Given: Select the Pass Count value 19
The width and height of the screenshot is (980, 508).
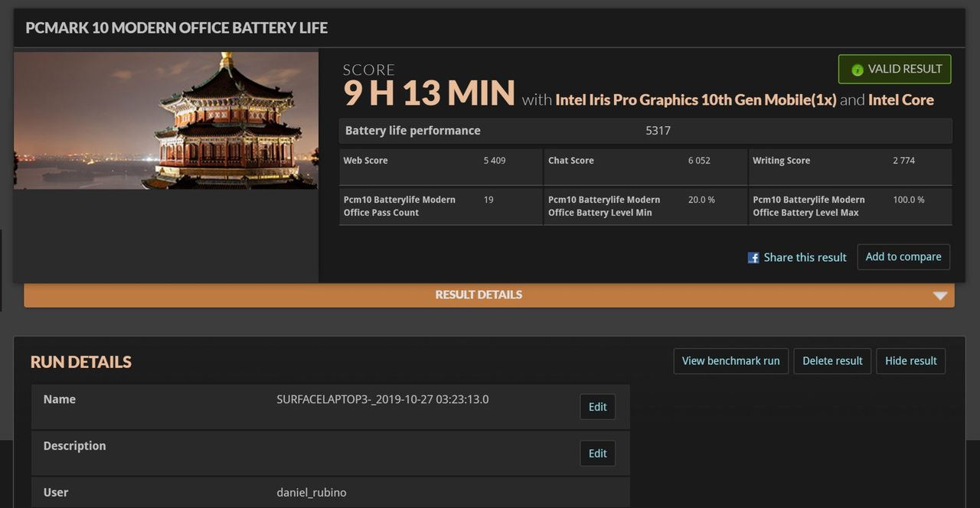Looking at the screenshot, I should pos(488,200).
